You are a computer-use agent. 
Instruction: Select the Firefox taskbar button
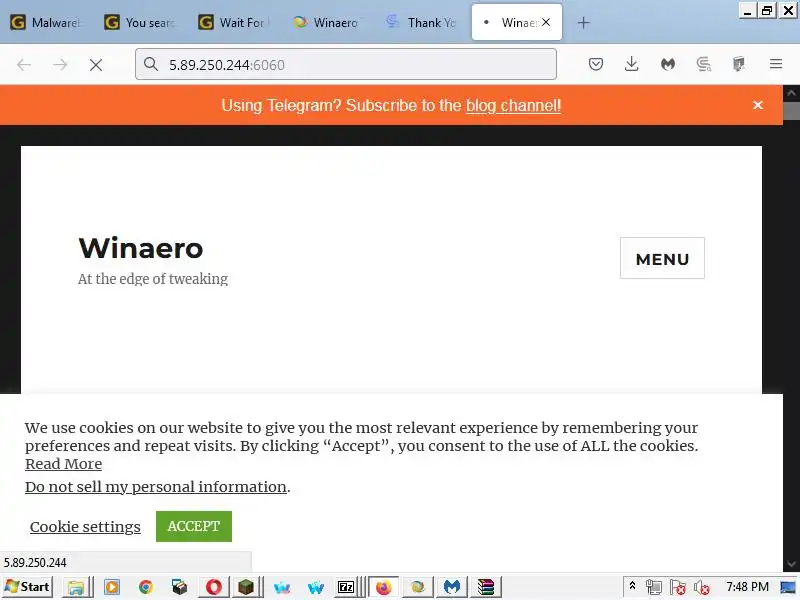pyautogui.click(x=383, y=587)
